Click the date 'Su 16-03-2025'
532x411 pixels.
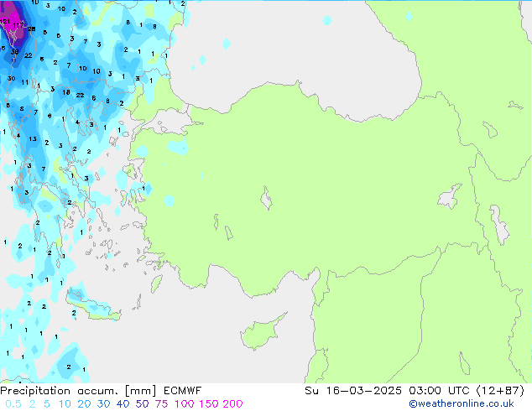point(353,391)
